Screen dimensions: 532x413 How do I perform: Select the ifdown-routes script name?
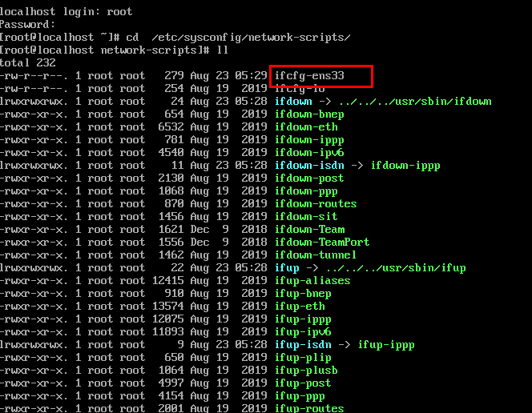[x=316, y=204]
